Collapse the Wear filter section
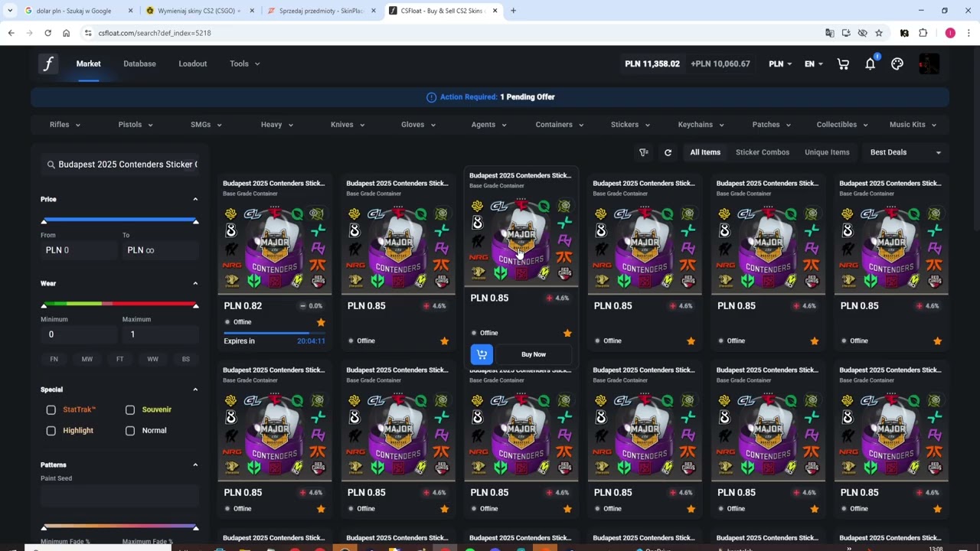This screenshot has width=980, height=551. [195, 283]
